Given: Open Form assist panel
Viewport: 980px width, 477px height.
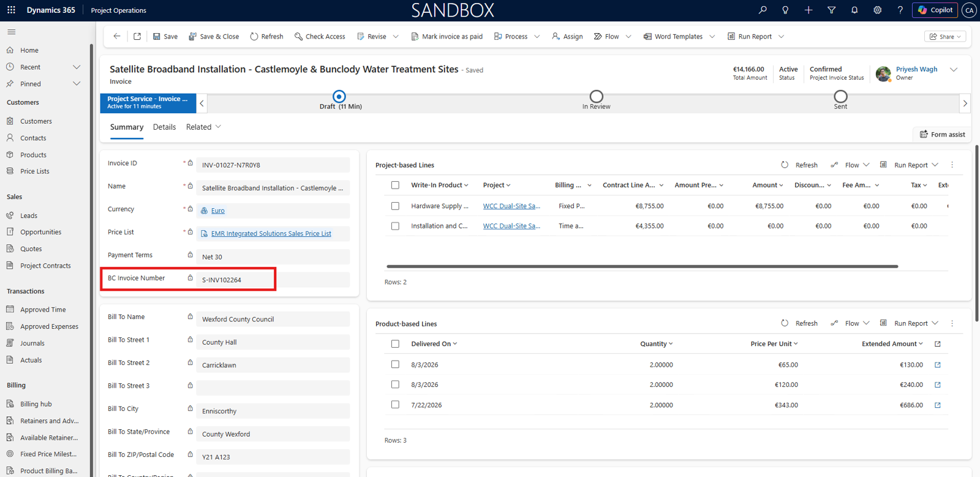Looking at the screenshot, I should pos(942,134).
